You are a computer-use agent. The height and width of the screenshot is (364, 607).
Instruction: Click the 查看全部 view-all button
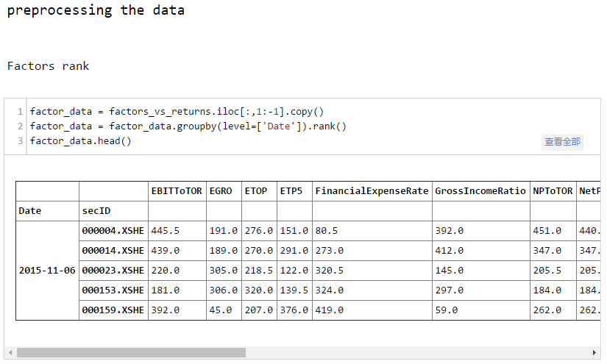point(562,142)
